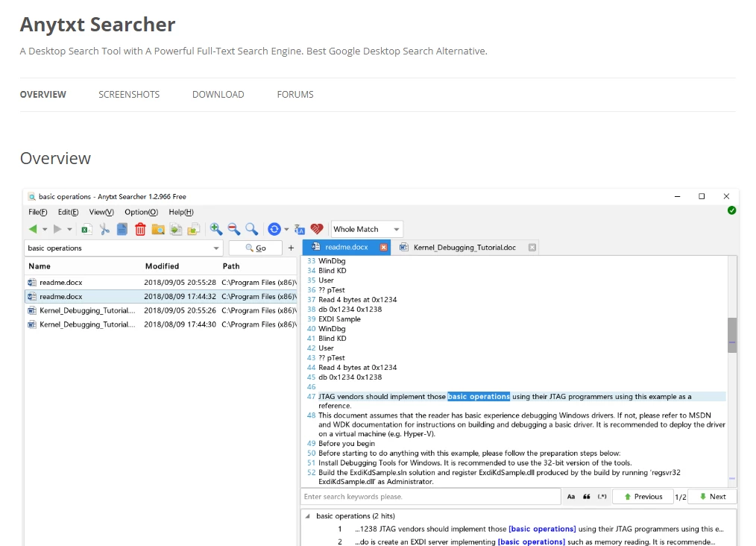The width and height of the screenshot is (756, 546).
Task: Click line 39 'EXDI Sample' in preview
Action: [339, 319]
